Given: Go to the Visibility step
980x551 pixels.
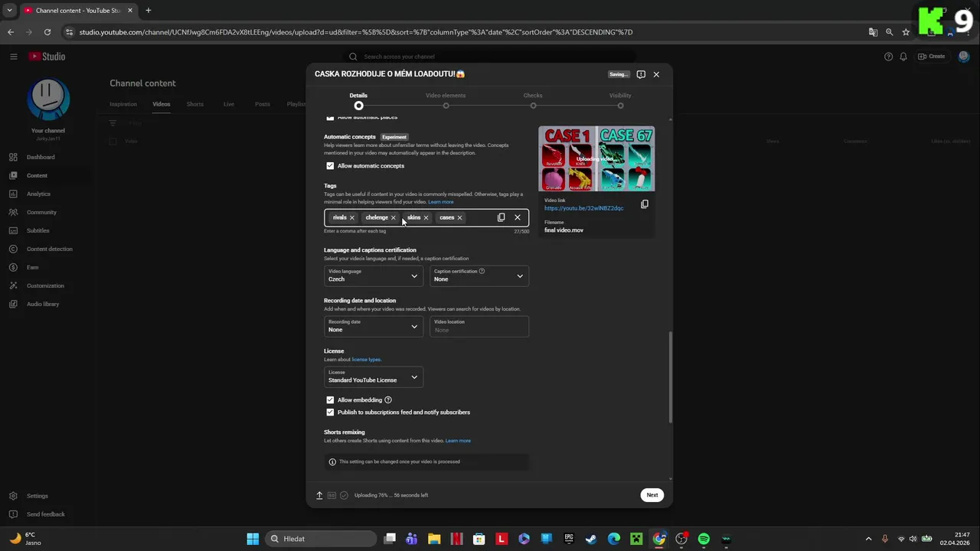Looking at the screenshot, I should click(620, 100).
